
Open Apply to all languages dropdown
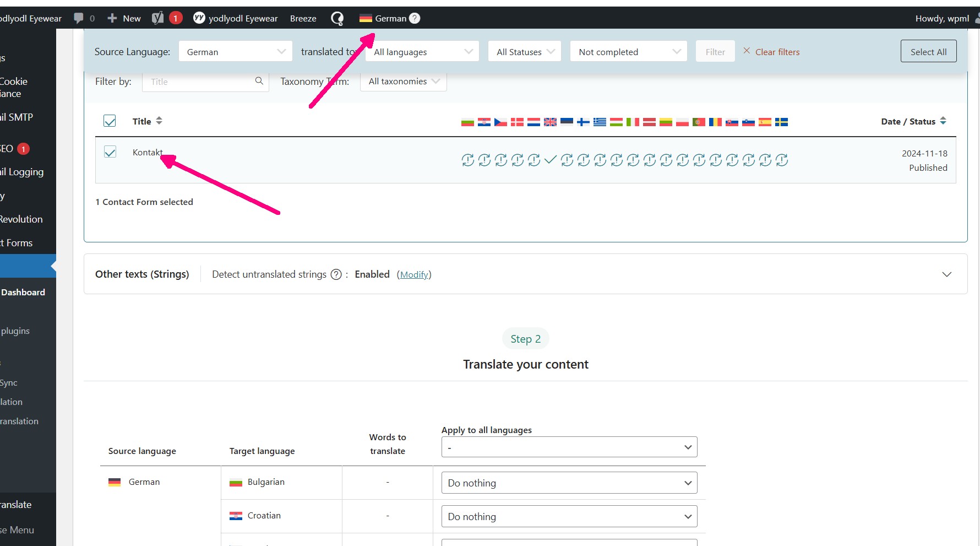(x=569, y=447)
